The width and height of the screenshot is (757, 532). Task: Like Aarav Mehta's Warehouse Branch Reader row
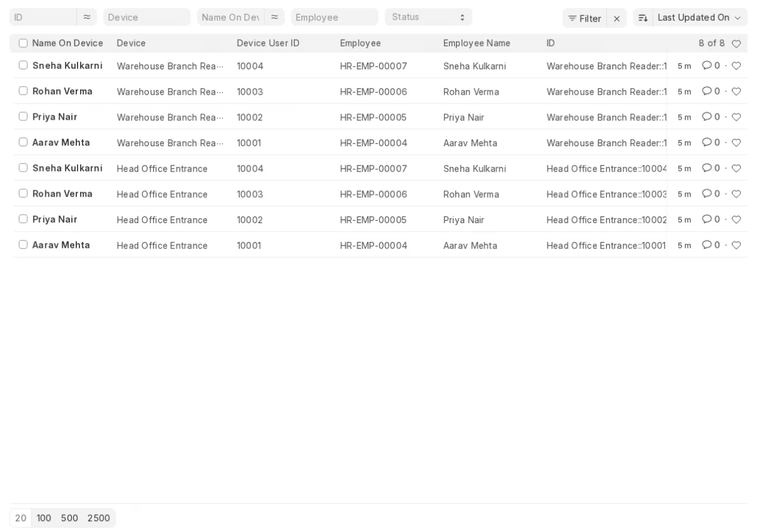click(736, 142)
